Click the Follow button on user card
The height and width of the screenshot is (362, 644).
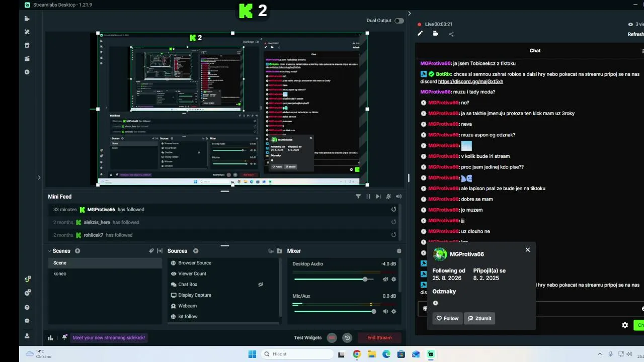(447, 318)
